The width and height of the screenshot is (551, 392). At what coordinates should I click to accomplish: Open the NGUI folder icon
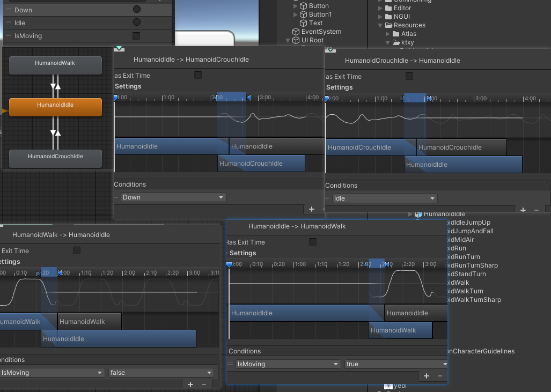pyautogui.click(x=388, y=17)
